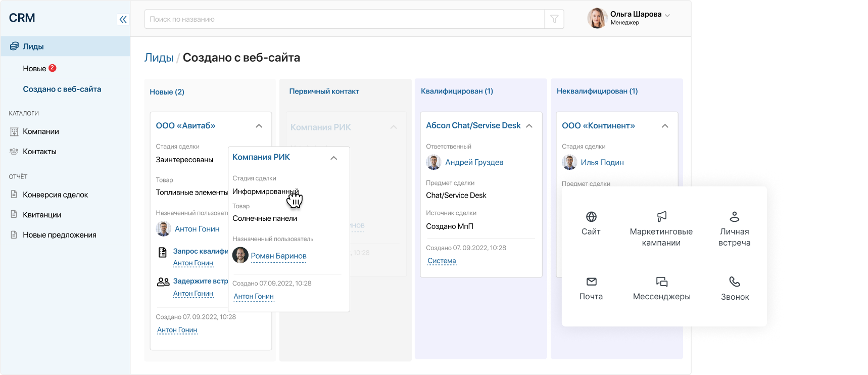
Task: Open Ольга Шарова user dropdown
Action: 667,15
